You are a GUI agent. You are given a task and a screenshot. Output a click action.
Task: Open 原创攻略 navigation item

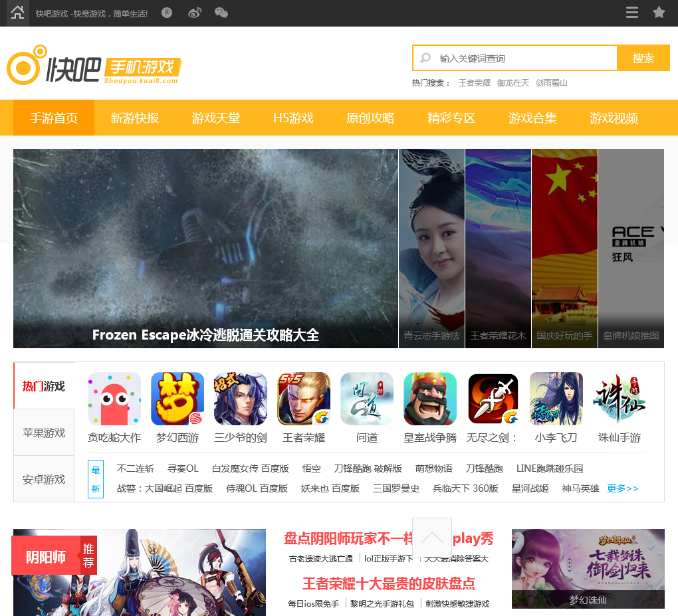pyautogui.click(x=370, y=118)
